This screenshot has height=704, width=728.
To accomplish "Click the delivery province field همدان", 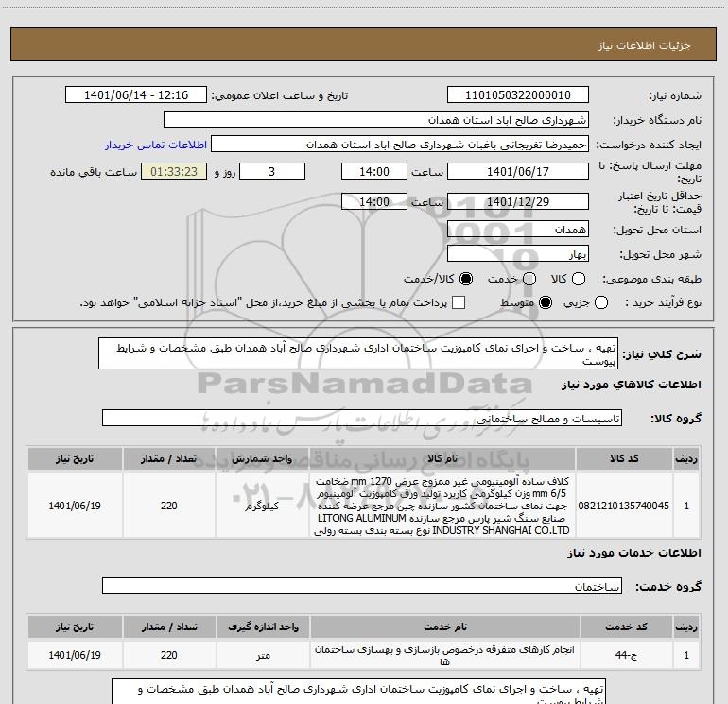I will point(518,229).
